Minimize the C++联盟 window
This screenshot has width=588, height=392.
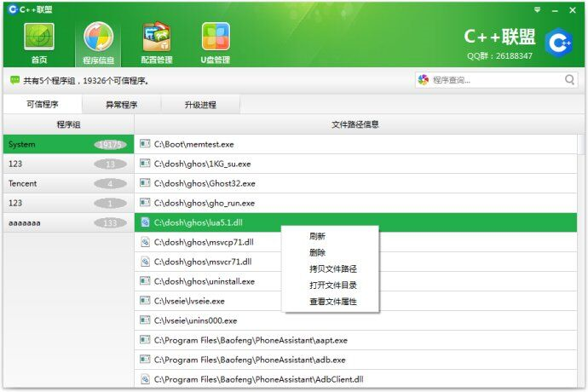coord(555,10)
